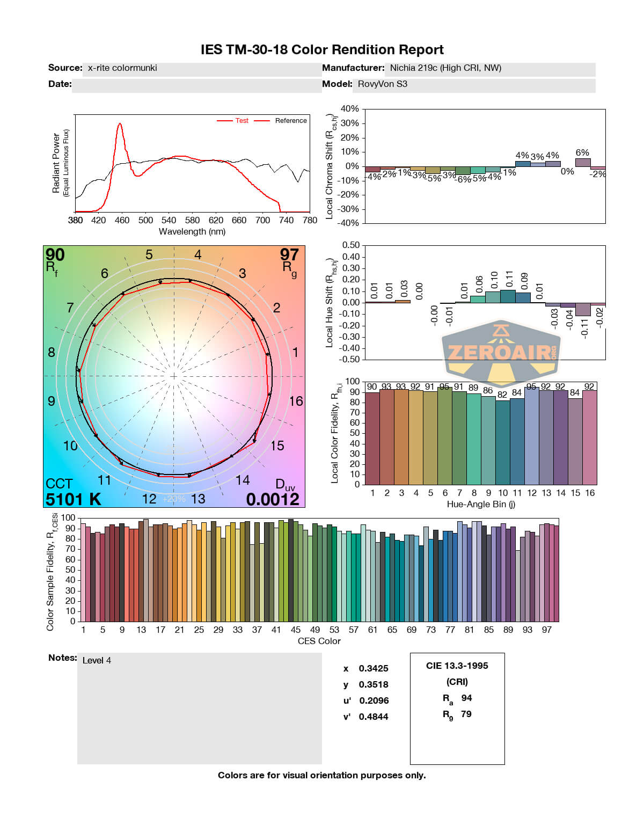Click the Rg score 97 in vector graphic
Viewport: 644px width, 832px height.
point(289,255)
